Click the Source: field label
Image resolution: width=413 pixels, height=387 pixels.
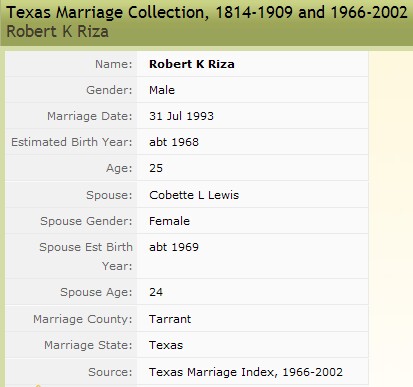tap(110, 372)
